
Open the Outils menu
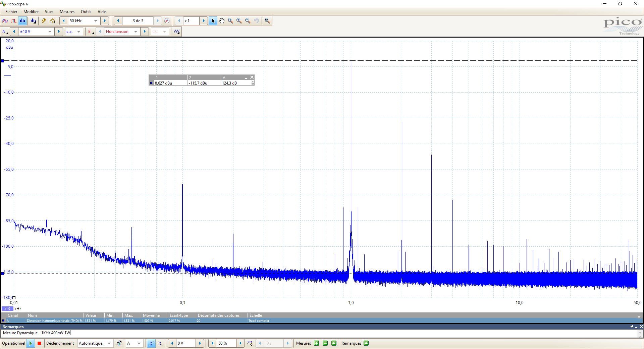click(86, 12)
